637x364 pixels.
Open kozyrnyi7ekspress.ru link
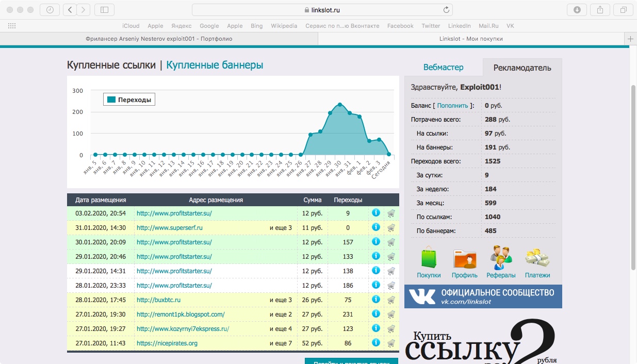point(183,328)
